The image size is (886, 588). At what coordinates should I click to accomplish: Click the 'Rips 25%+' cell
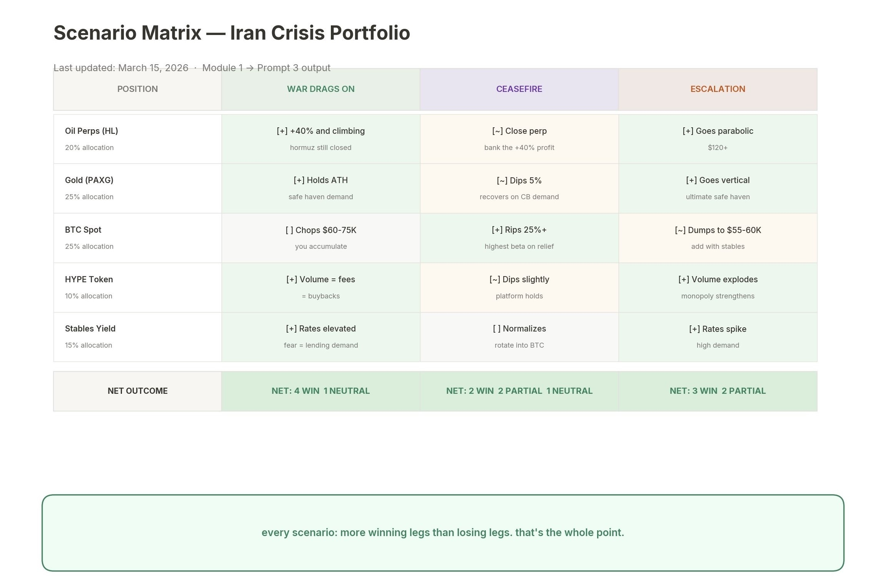(519, 238)
